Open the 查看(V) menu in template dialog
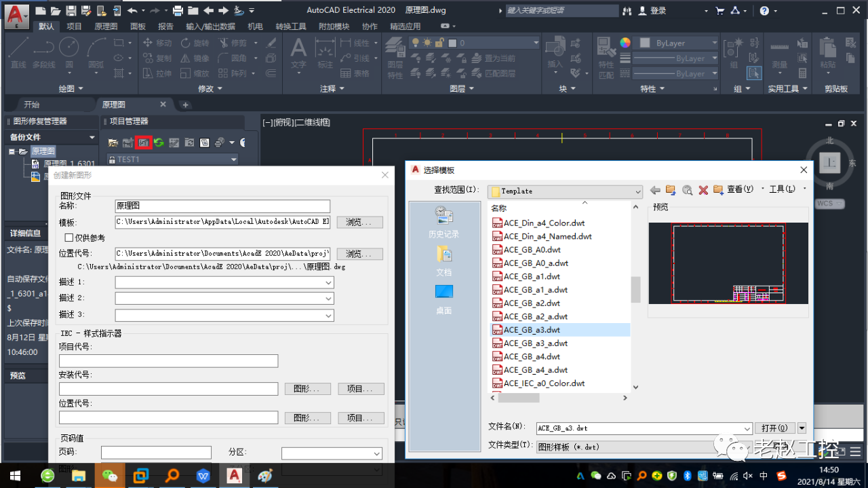The width and height of the screenshot is (868, 488). click(x=740, y=190)
